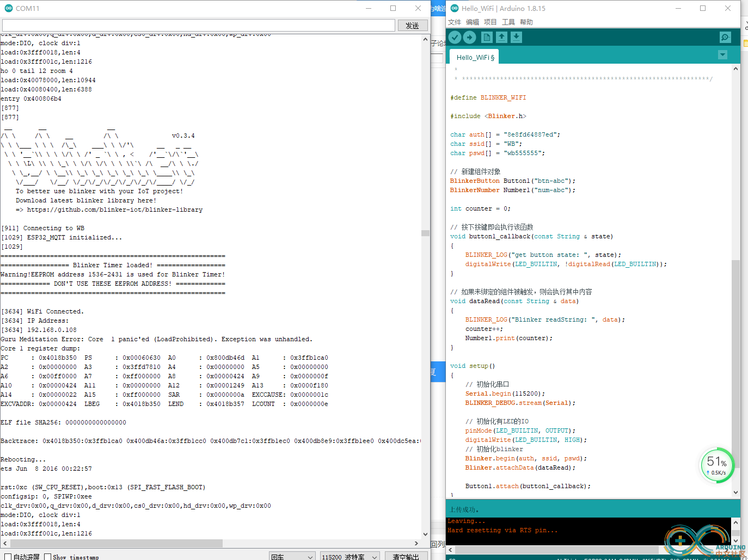Minimize the Hello_WiFi Arduino window
The width and height of the screenshot is (748, 560).
pos(678,8)
